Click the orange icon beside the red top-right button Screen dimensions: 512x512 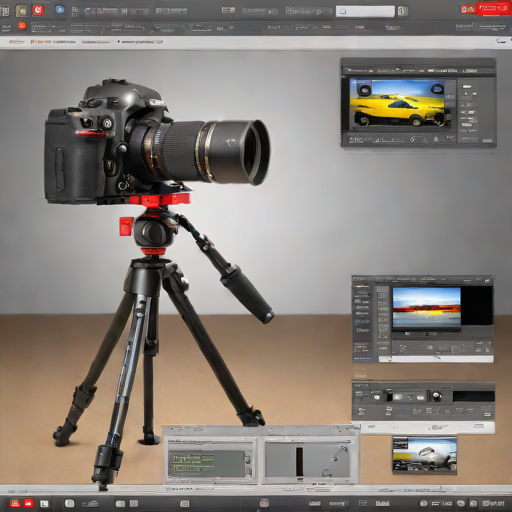coord(468,10)
